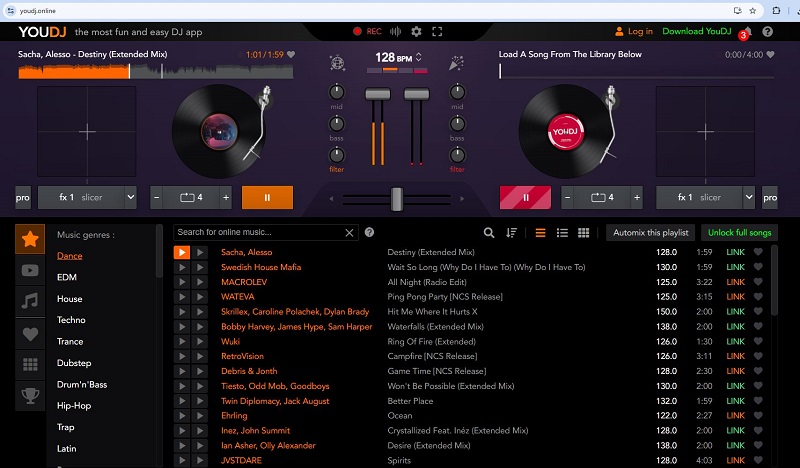The image size is (800, 468).
Task: Open the audio waveform settings icon
Action: (395, 32)
